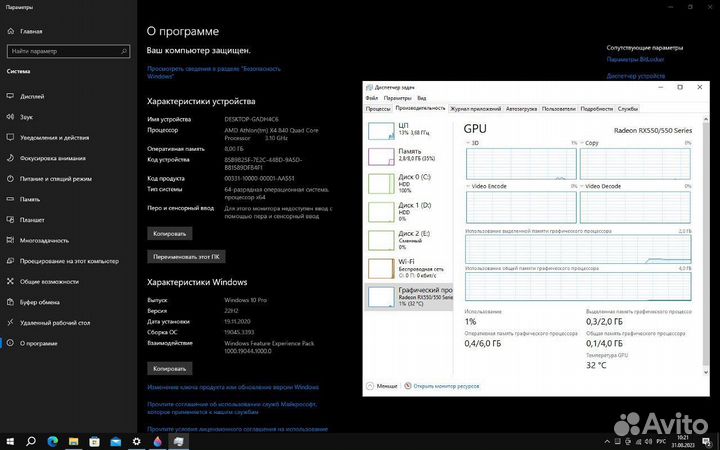Image resolution: width=720 pixels, height=450 pixels.
Task: Open the Буфер обмена clipboard settings
Action: (41, 302)
